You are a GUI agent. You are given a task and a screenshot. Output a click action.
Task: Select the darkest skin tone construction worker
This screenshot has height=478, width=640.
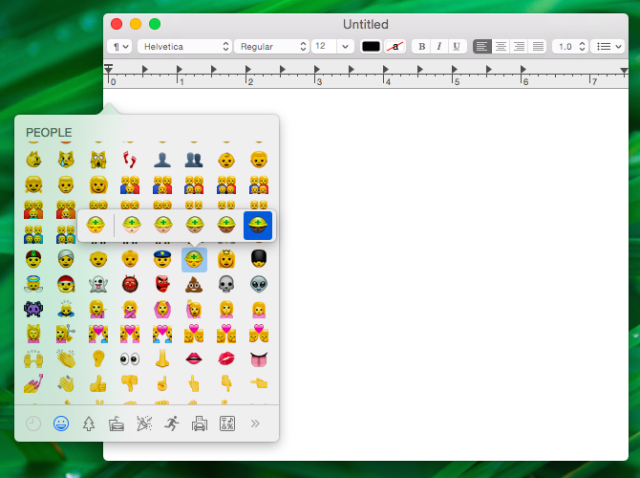pos(258,225)
